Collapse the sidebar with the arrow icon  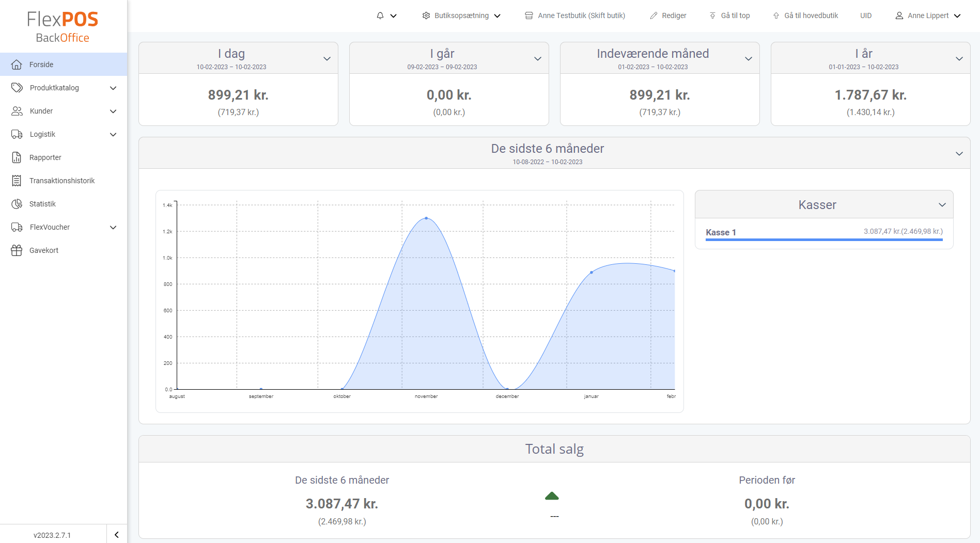pyautogui.click(x=116, y=535)
